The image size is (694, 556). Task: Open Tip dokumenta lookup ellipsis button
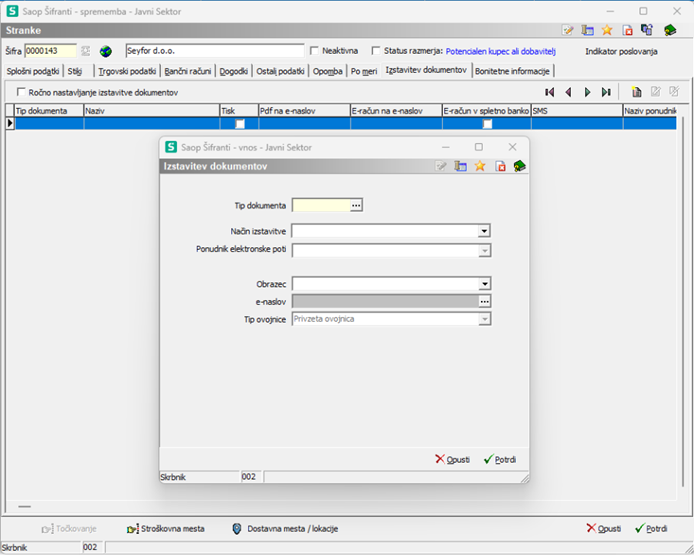pyautogui.click(x=356, y=205)
